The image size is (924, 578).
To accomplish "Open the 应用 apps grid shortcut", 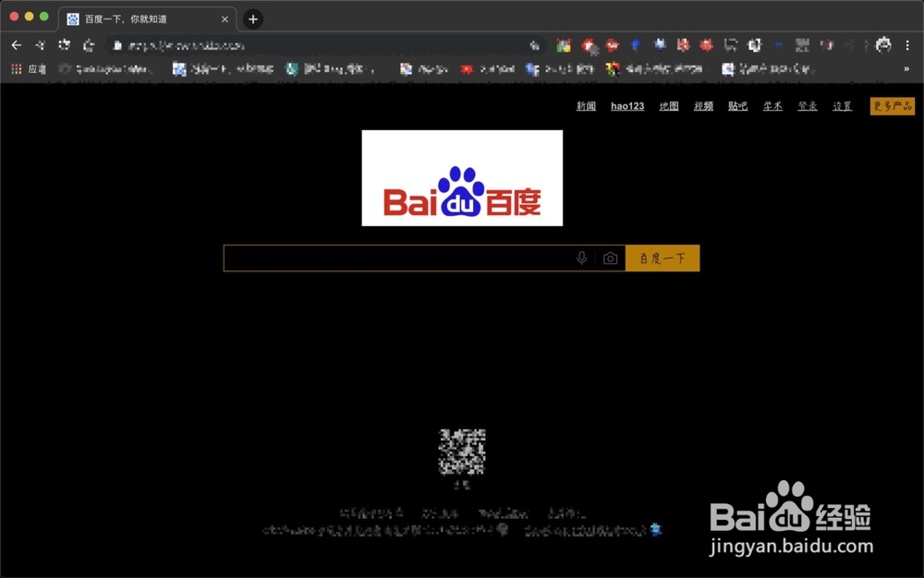I will point(29,69).
